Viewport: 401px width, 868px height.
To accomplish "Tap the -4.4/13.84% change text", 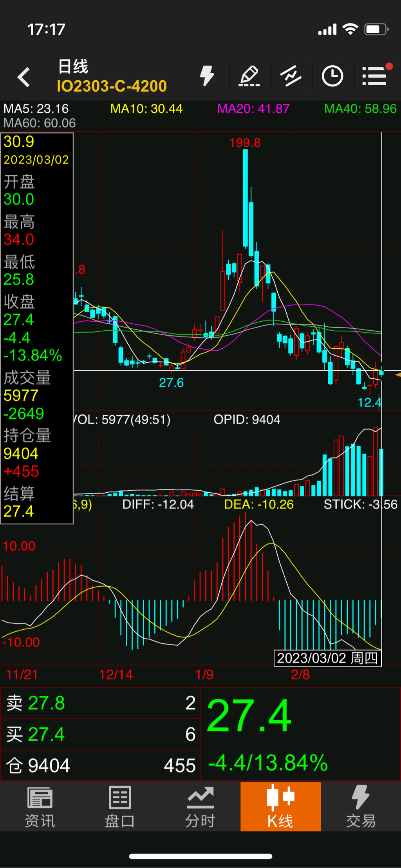I will point(268,762).
